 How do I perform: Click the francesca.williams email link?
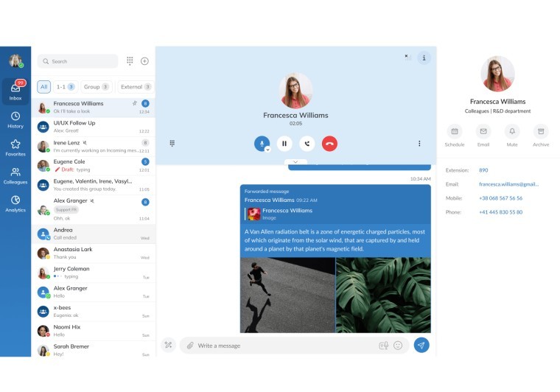[x=509, y=184]
